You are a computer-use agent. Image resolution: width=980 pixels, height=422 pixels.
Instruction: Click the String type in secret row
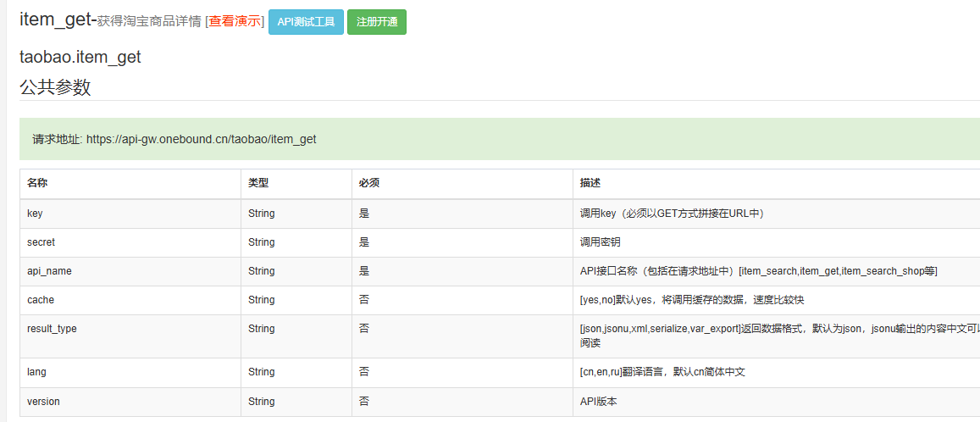pyautogui.click(x=261, y=242)
